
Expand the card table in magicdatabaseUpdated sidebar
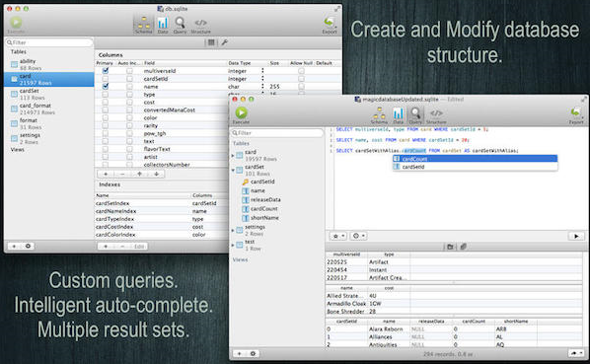pos(233,155)
